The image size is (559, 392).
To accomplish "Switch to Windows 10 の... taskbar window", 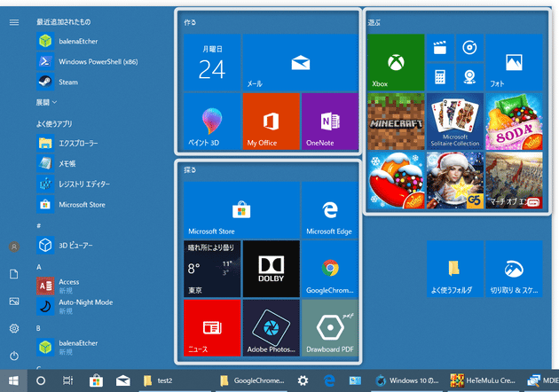I will pos(407,381).
